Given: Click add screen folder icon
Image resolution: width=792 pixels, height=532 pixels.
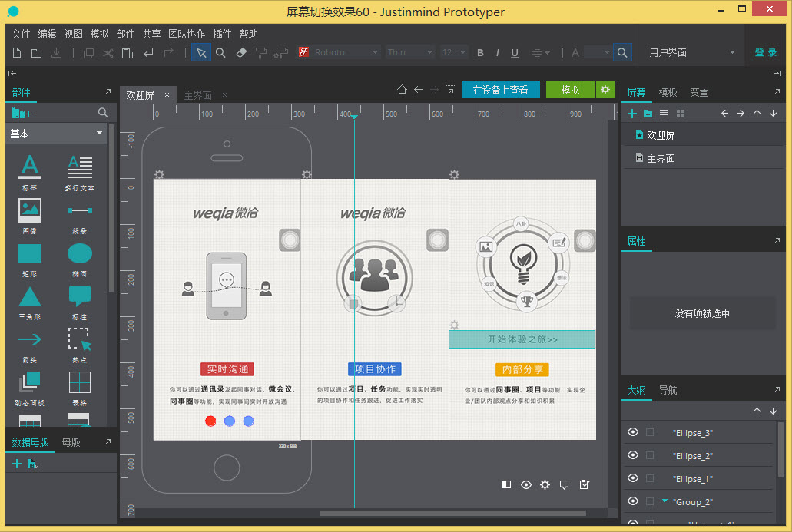Looking at the screenshot, I should click(x=648, y=114).
